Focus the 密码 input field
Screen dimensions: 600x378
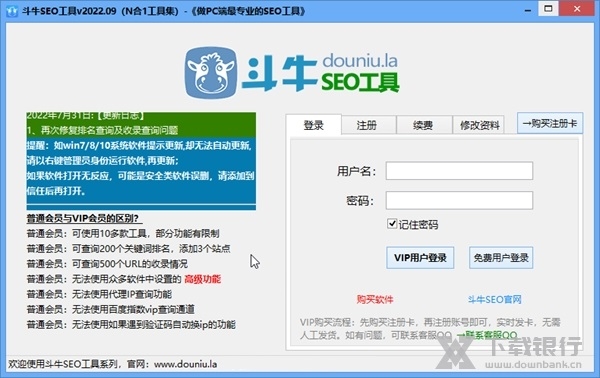[x=459, y=200]
